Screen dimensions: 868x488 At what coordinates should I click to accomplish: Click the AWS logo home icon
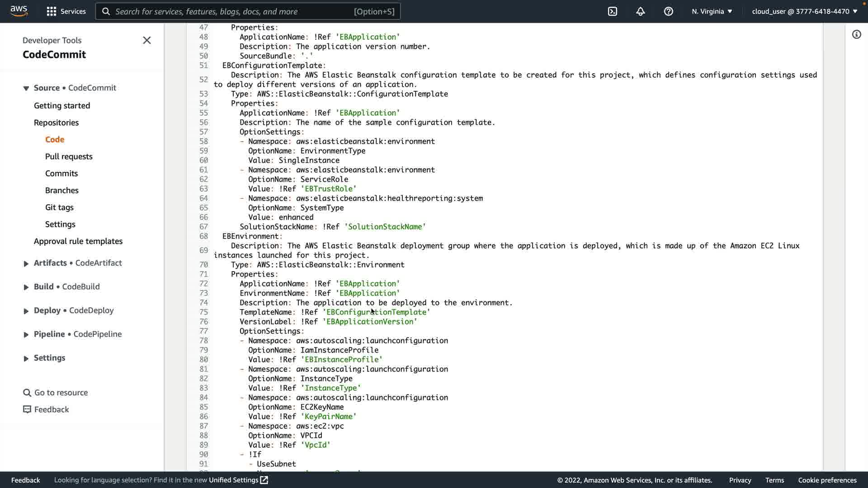[19, 11]
